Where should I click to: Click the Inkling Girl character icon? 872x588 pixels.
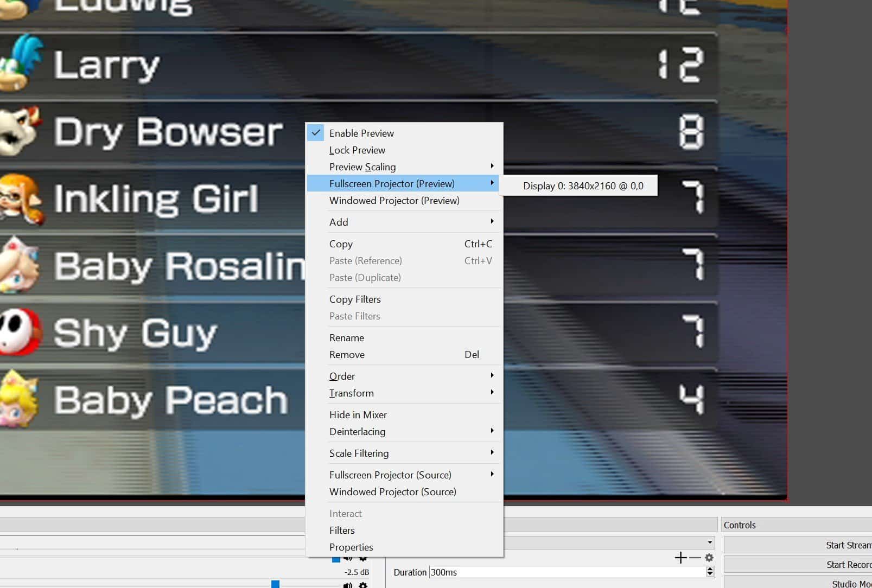point(20,199)
